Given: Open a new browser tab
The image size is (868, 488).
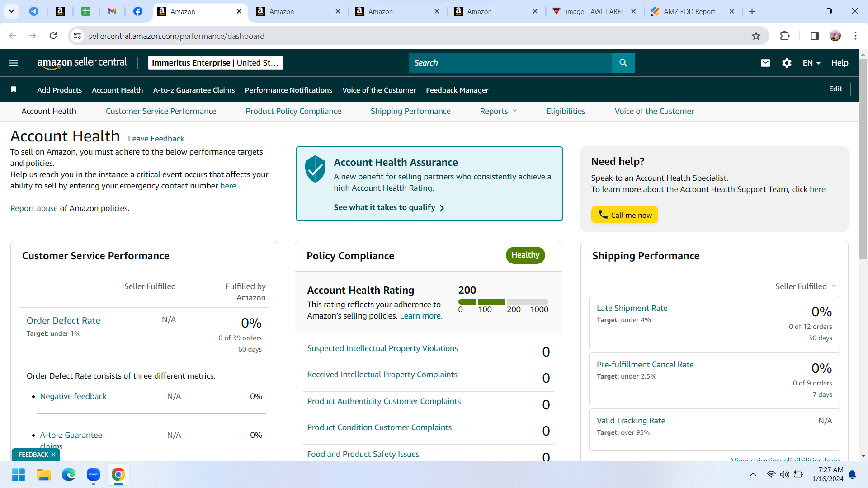Looking at the screenshot, I should click(x=752, y=11).
